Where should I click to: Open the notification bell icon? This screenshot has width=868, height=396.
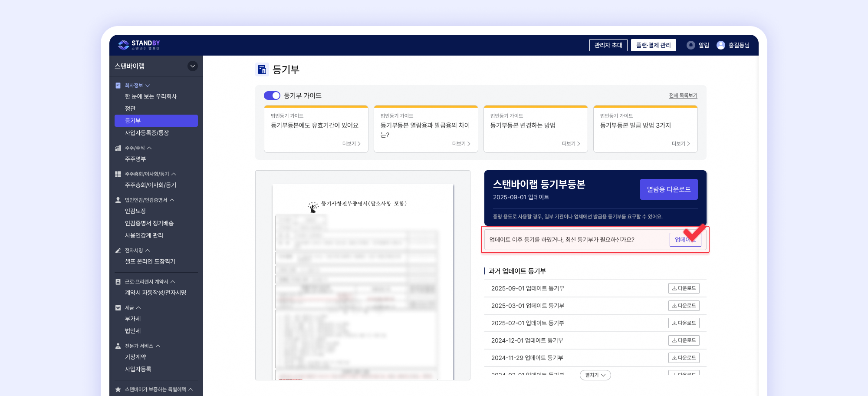pyautogui.click(x=690, y=45)
